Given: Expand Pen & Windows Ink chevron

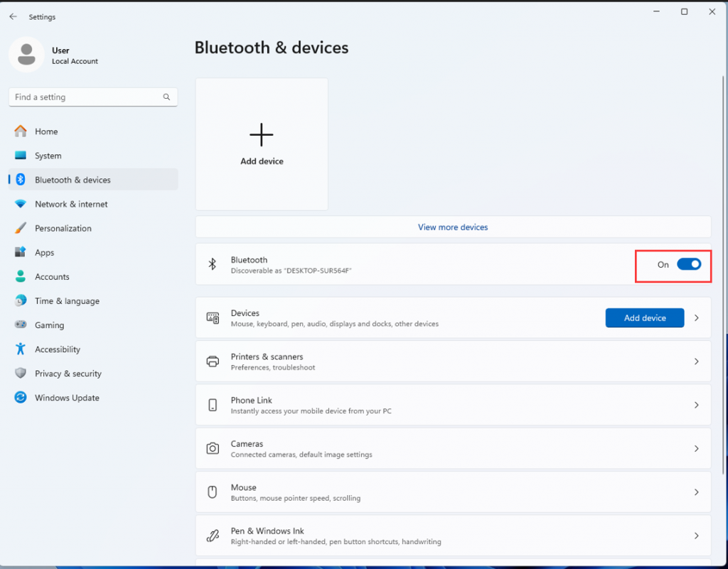Looking at the screenshot, I should click(697, 536).
